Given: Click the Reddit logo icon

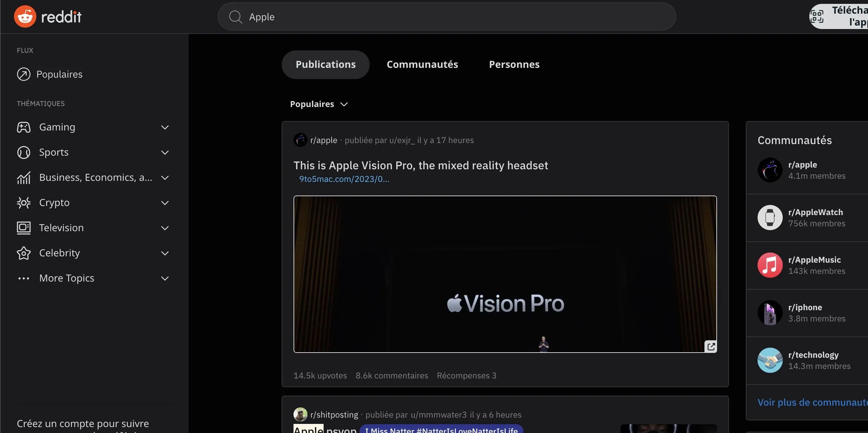Looking at the screenshot, I should pyautogui.click(x=25, y=16).
